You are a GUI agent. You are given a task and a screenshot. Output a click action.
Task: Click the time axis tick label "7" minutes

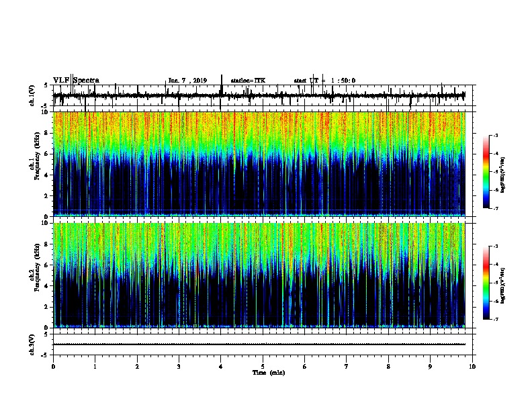[347, 367]
